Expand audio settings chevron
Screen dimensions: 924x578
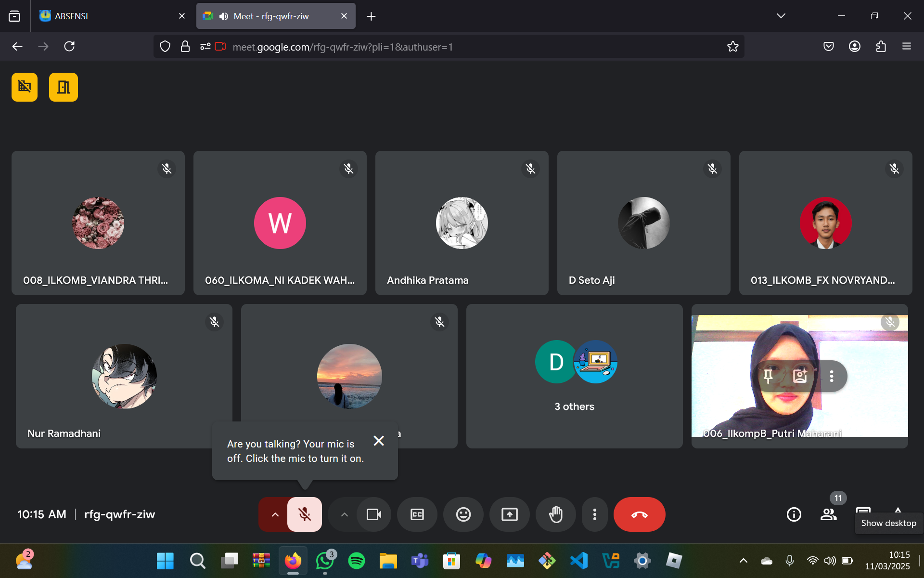[275, 514]
